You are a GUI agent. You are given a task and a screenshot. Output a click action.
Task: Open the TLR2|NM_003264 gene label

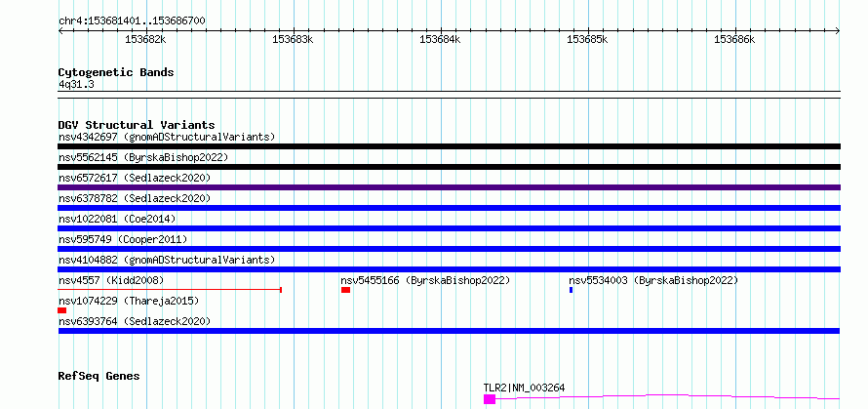[x=525, y=388]
